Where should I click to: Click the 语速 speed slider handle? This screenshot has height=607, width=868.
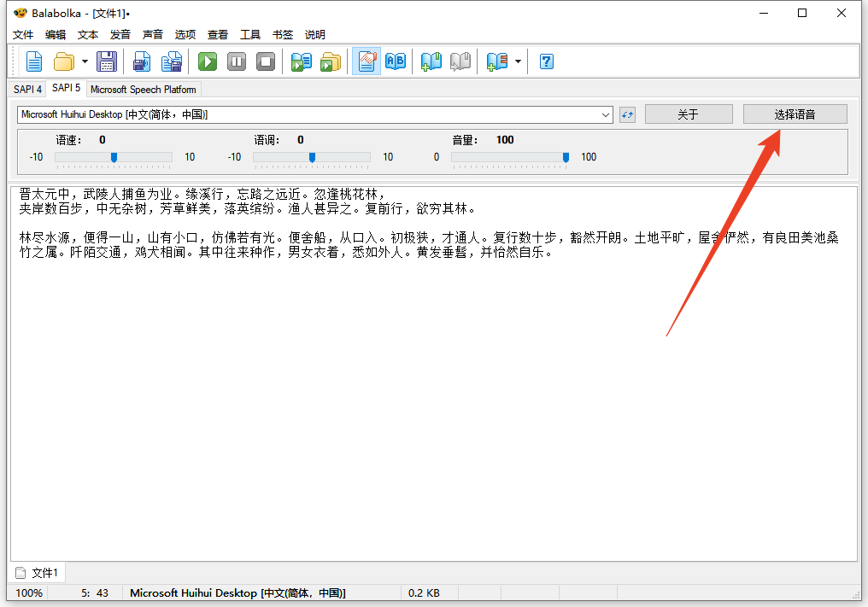click(x=114, y=157)
